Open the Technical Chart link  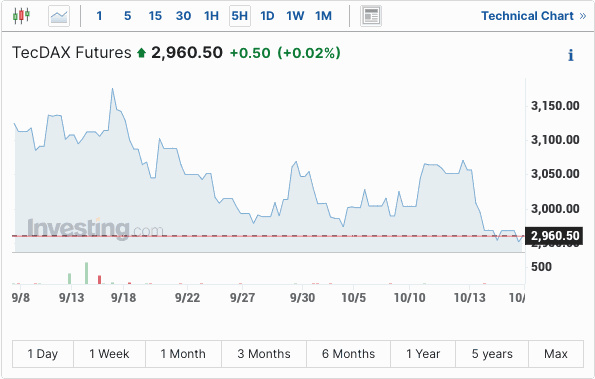534,16
